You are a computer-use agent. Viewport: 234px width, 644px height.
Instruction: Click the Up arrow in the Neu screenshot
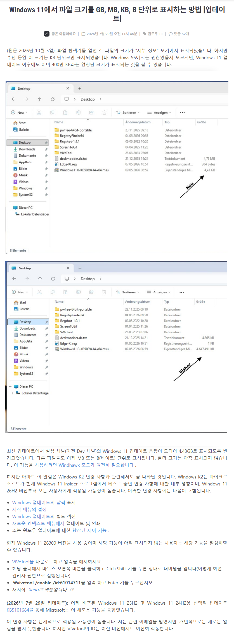click(x=39, y=99)
